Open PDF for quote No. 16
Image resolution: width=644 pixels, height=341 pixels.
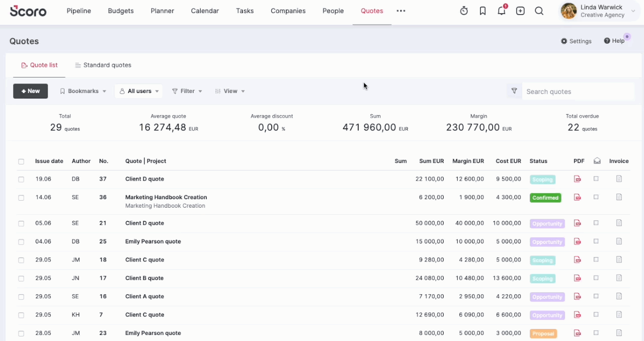coord(578,297)
